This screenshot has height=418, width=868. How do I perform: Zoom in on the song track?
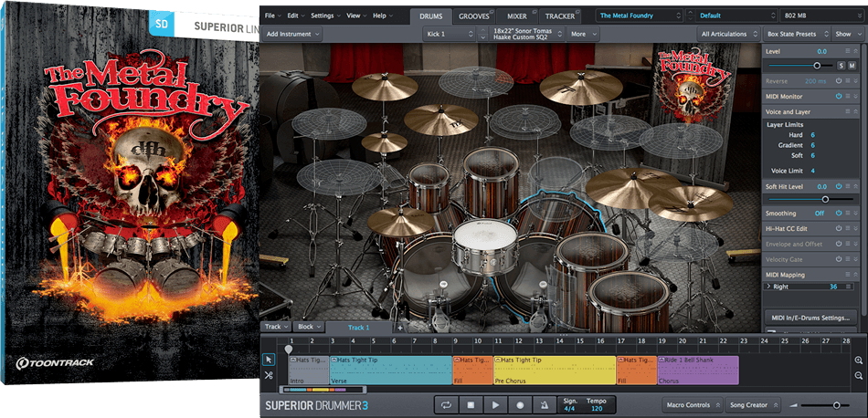(x=859, y=360)
